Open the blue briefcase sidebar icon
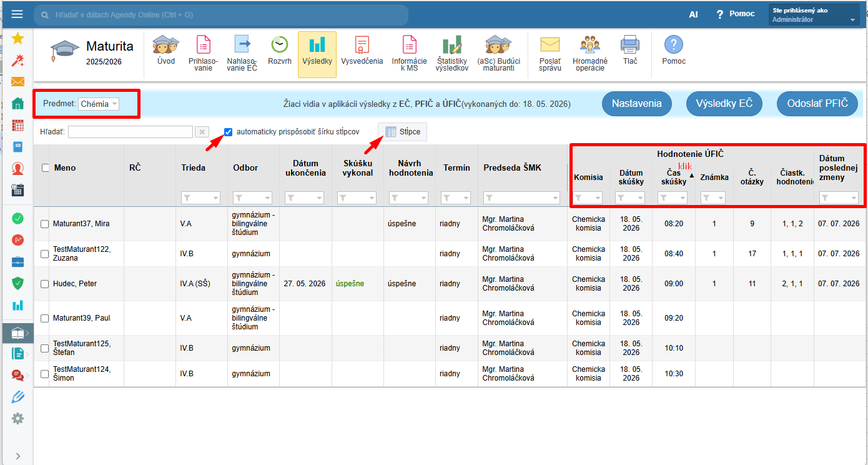The height and width of the screenshot is (465, 868). 17,262
